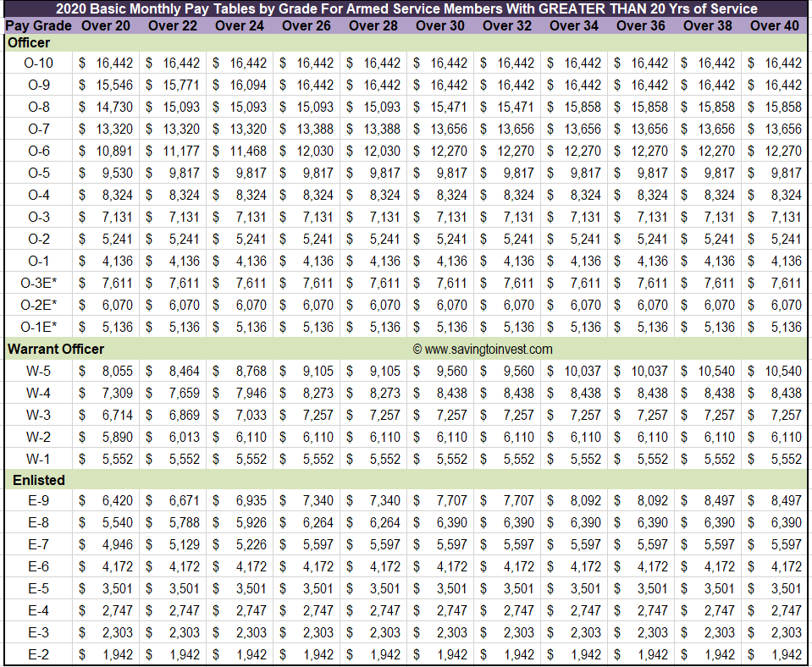Screen dimensions: 812x667
Task: Click the O-9 Over 20 value 15,546
Action: [x=114, y=85]
